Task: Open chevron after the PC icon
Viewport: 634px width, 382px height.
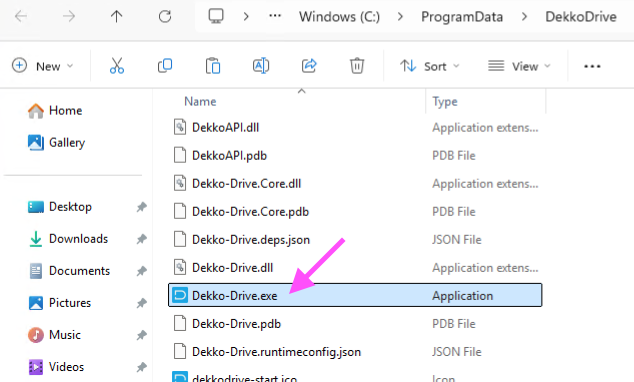Action: click(246, 17)
